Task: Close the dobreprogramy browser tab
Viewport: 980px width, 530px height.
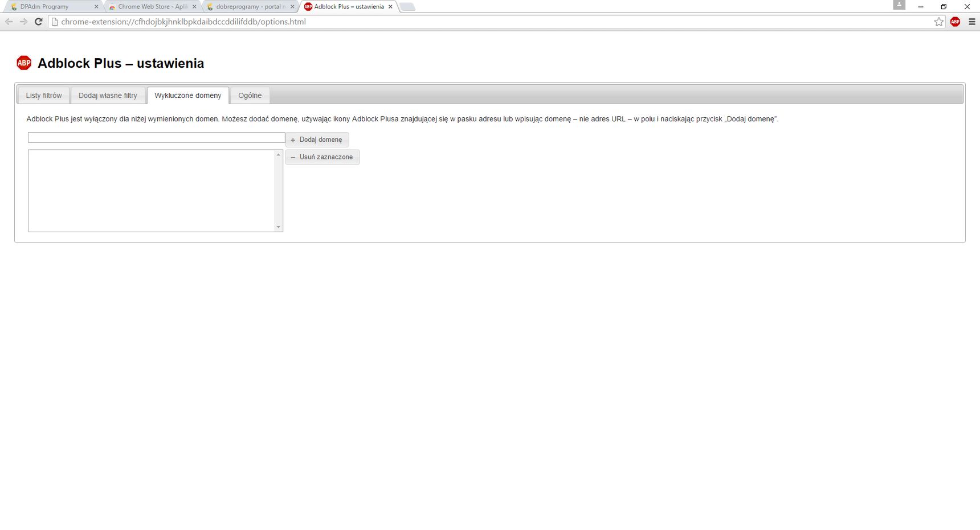Action: tap(292, 7)
